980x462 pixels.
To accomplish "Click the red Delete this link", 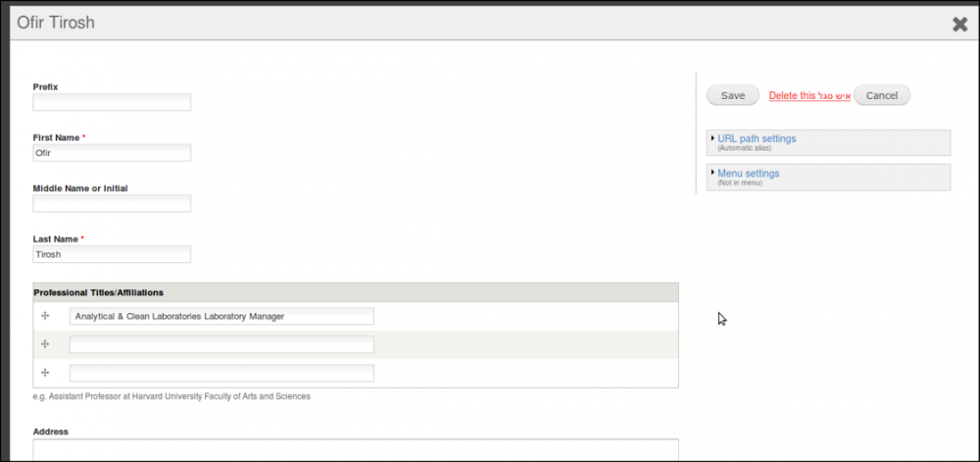I will pyautogui.click(x=809, y=96).
